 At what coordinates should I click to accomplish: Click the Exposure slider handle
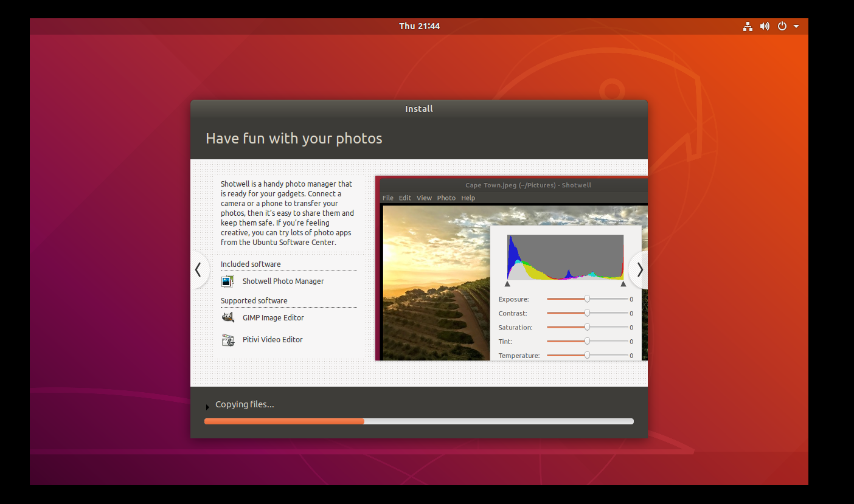[x=587, y=299]
